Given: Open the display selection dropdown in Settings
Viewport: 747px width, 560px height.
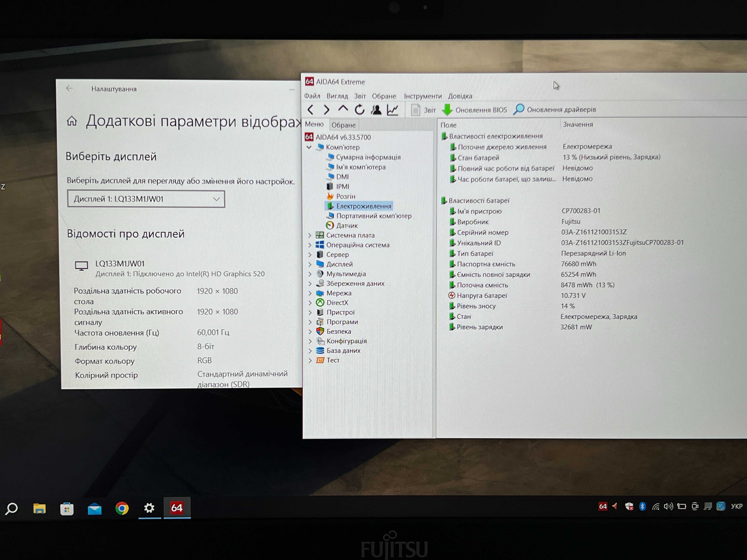Looking at the screenshot, I should point(146,199).
